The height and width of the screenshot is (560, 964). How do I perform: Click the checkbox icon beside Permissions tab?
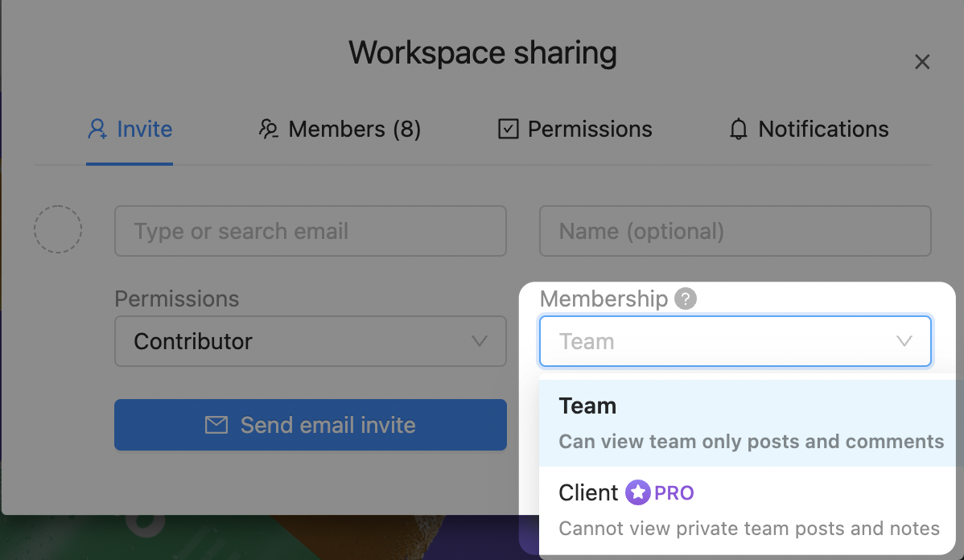click(x=508, y=130)
